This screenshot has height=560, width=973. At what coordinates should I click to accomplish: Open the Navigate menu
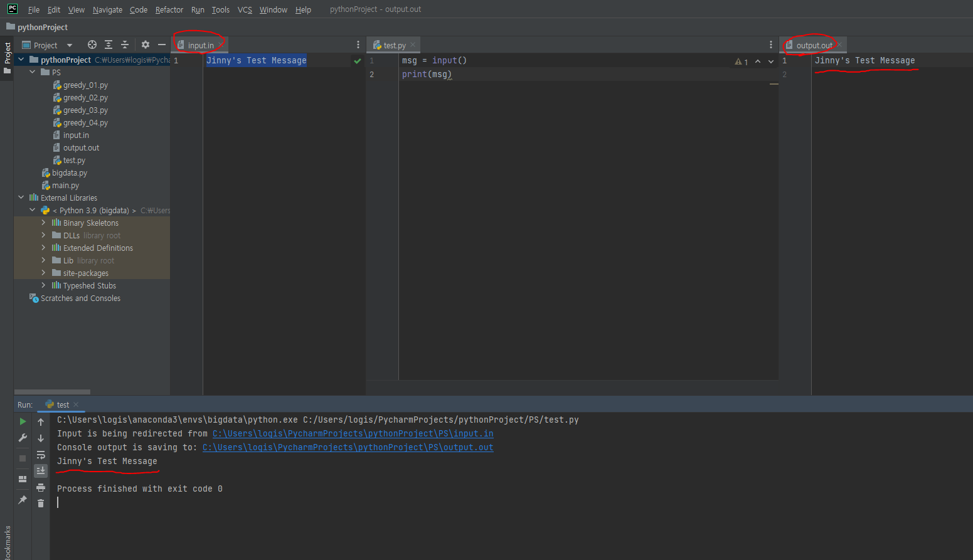point(107,9)
